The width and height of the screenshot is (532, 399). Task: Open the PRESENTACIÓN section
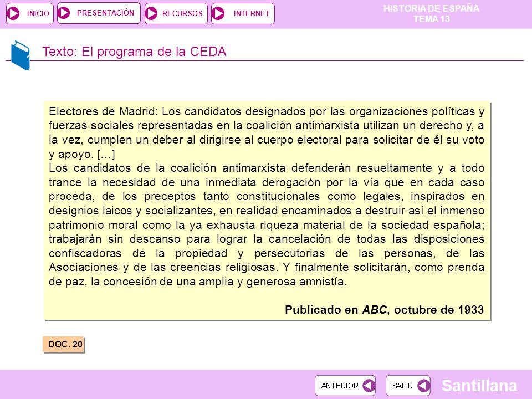(x=99, y=13)
